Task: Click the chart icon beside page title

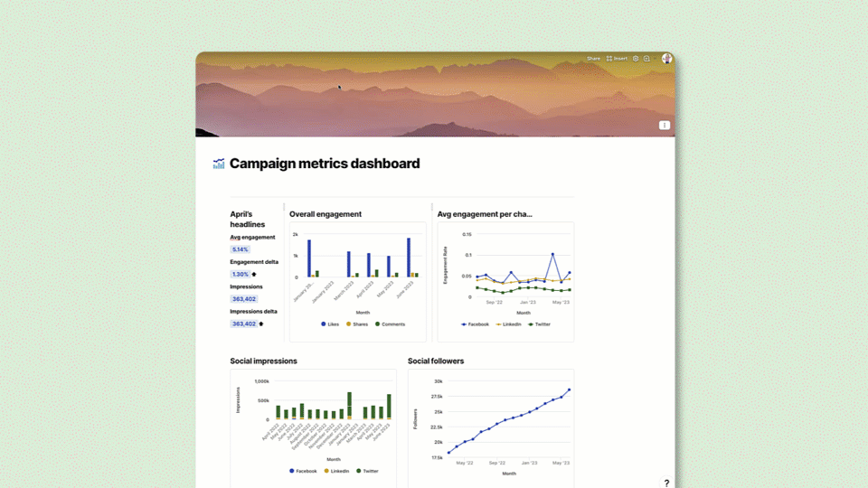Action: [x=219, y=164]
